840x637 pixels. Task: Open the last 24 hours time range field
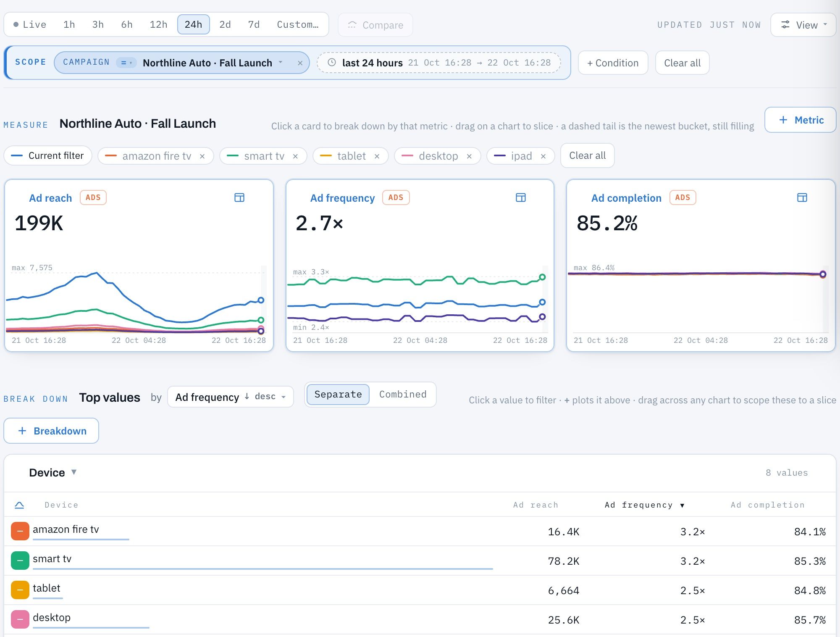(x=439, y=63)
